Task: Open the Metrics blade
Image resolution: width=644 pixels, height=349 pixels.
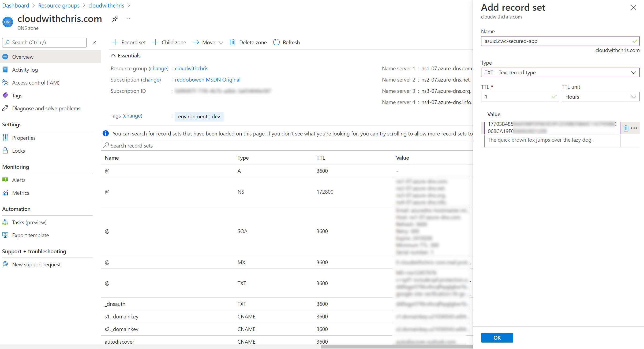Action: [x=21, y=193]
